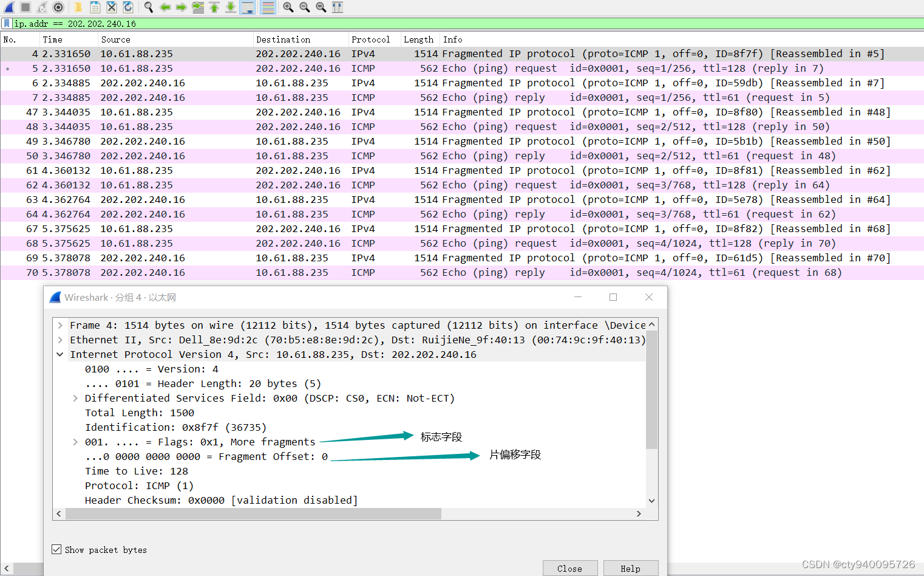This screenshot has height=576, width=924.
Task: Toggle auto scroll during live capture
Action: pos(248,7)
